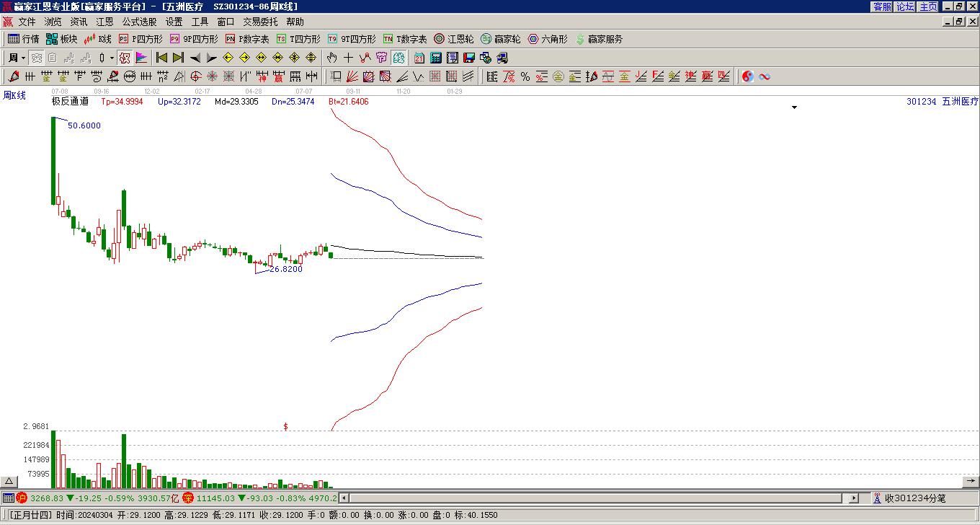Open the P数字表 tool

[x=247, y=39]
